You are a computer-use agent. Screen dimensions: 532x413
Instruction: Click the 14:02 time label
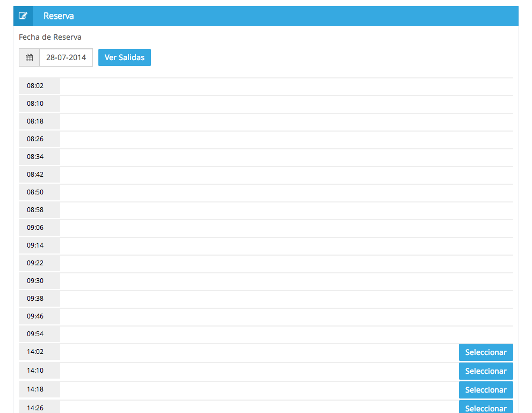(x=35, y=352)
